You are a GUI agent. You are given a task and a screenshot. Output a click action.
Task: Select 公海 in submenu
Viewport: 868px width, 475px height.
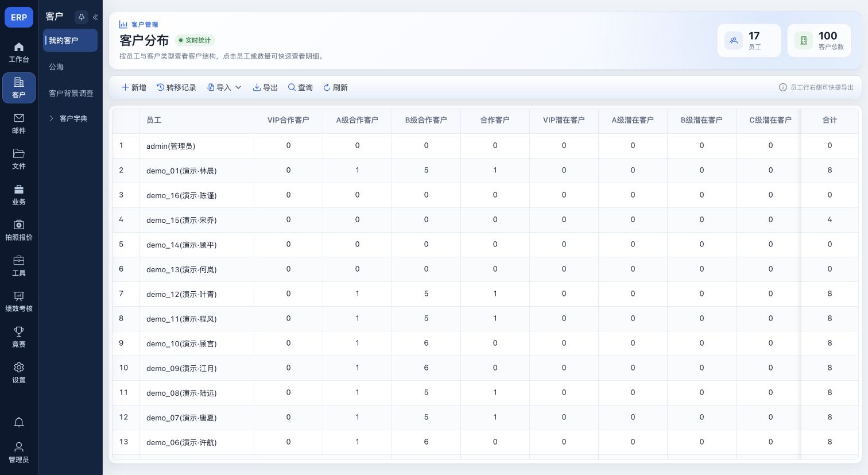[x=70, y=67]
